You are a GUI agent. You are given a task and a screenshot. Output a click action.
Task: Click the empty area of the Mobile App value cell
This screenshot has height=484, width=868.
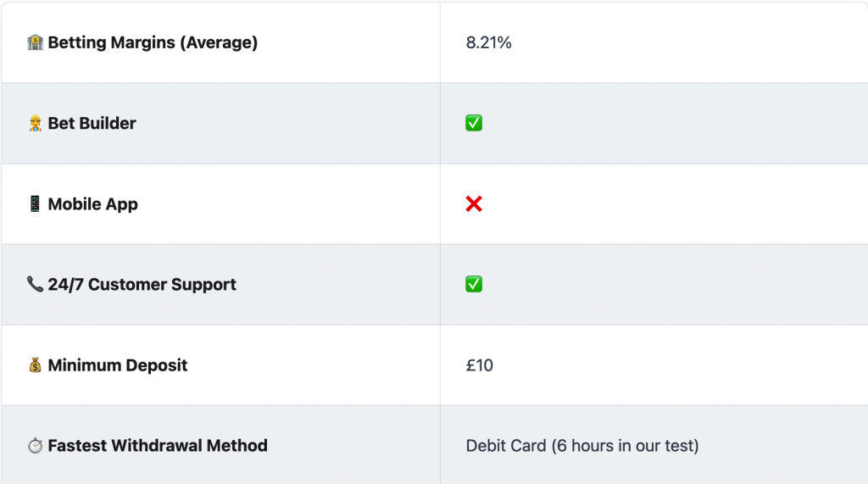click(x=676, y=203)
